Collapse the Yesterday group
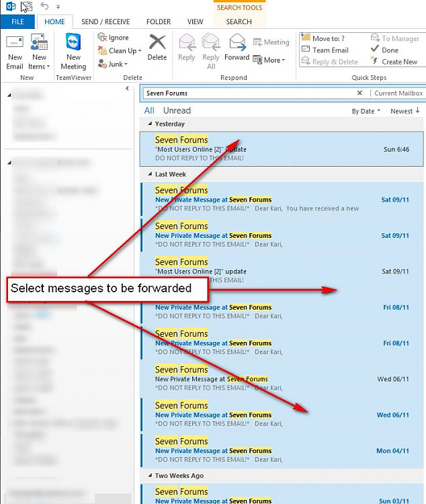The width and height of the screenshot is (426, 504). tap(150, 124)
